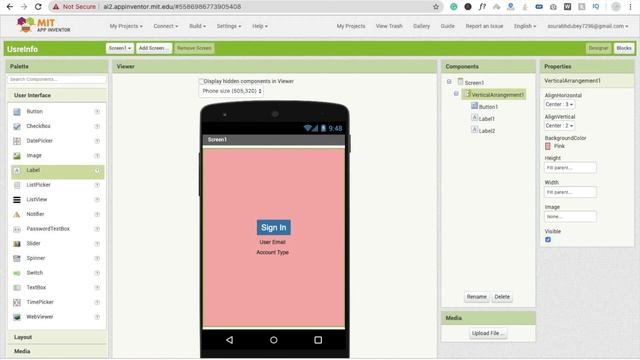Open the Help menu
640x360 pixels.
260,26
